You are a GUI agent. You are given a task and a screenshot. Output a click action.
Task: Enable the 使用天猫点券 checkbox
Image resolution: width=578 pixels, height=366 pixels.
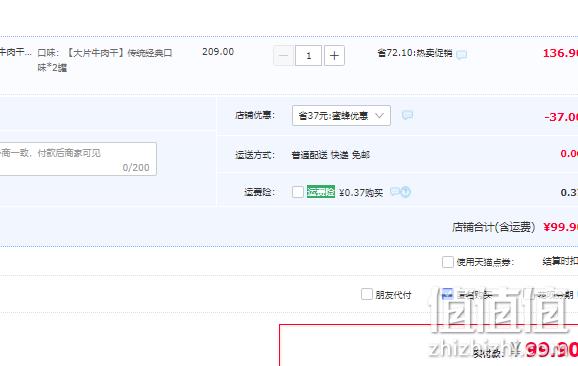[x=448, y=262]
